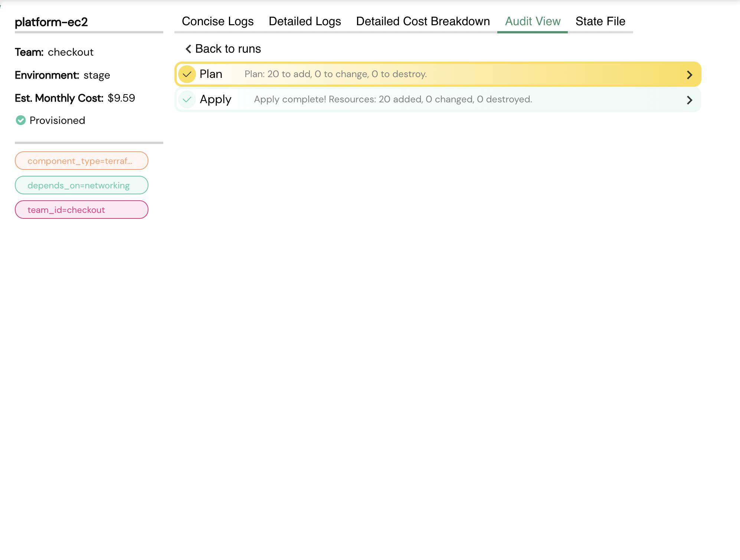Click the Apply complete! Resources summary text
Screen dimensions: 740x560
click(393, 99)
